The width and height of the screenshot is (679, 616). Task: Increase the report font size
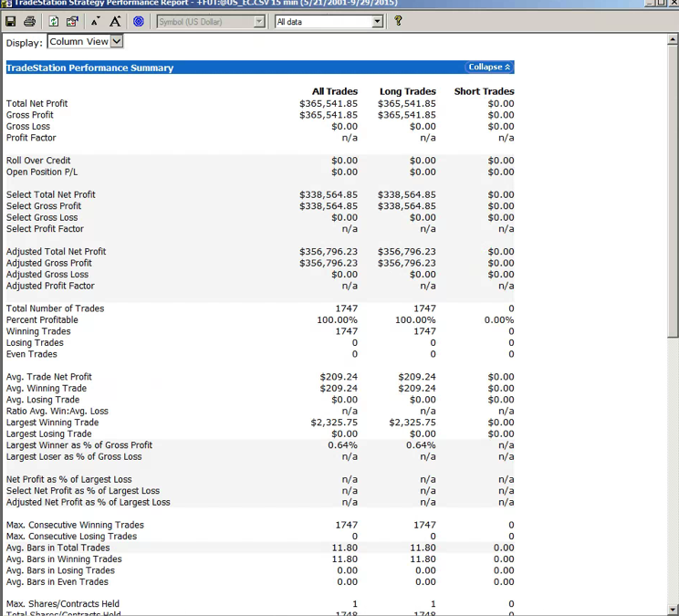(115, 21)
